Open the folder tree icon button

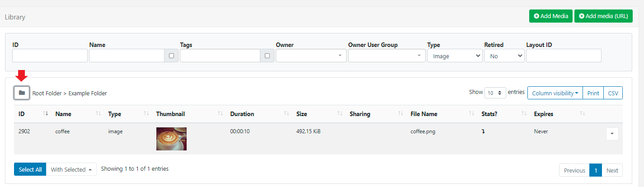pyautogui.click(x=22, y=93)
